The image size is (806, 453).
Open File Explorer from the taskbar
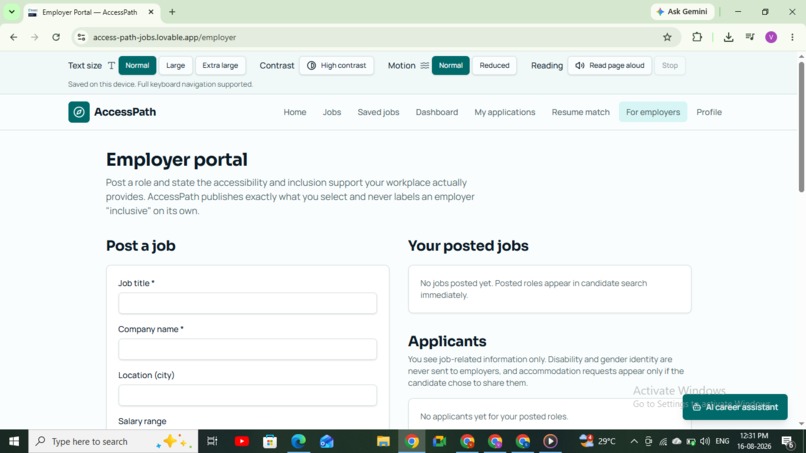pos(383,441)
